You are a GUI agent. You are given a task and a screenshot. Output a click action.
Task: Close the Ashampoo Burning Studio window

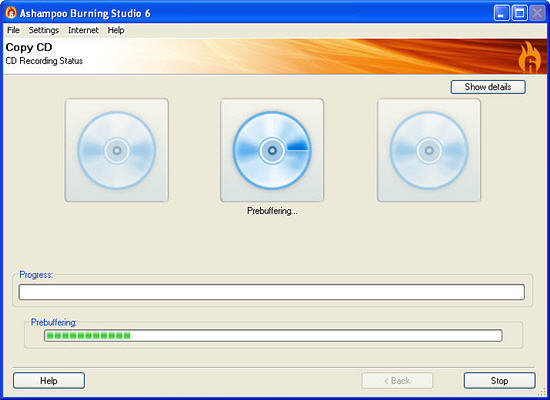point(537,13)
